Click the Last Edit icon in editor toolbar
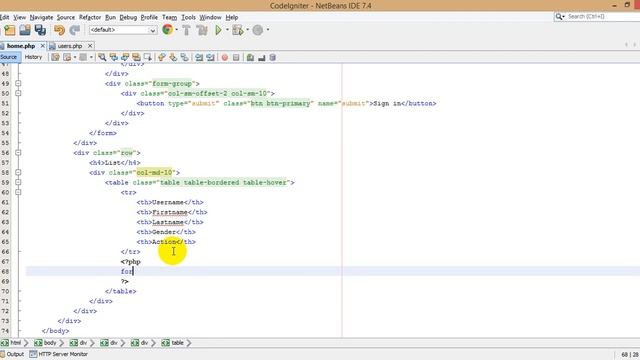640x360 pixels. point(56,58)
